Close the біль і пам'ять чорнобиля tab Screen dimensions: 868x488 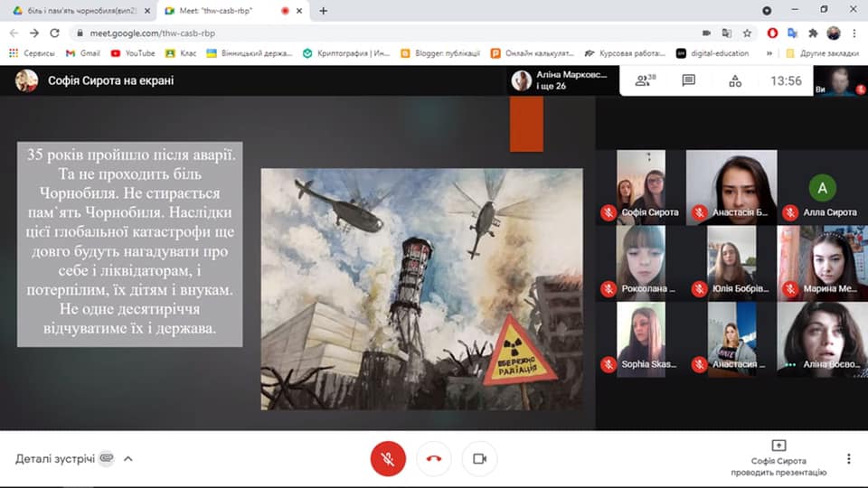(x=147, y=11)
